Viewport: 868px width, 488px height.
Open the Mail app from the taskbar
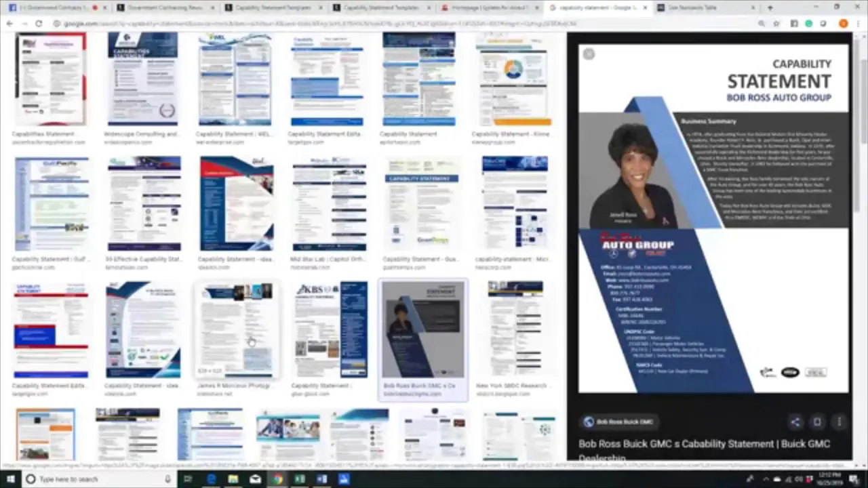pyautogui.click(x=255, y=479)
